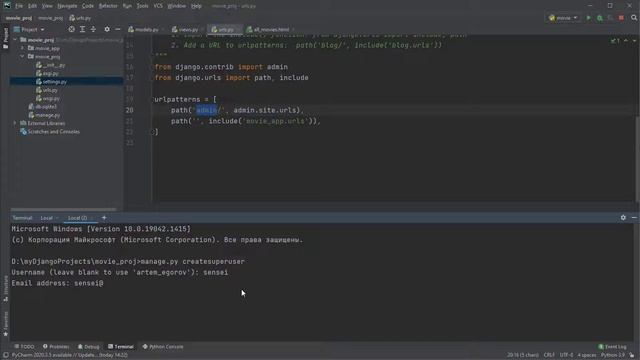Select urls.py in project tree
The height and width of the screenshot is (360, 640).
point(47,90)
